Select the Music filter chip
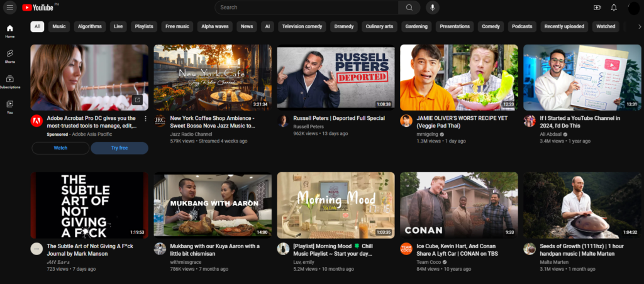This screenshot has height=284, width=644. pos(58,26)
